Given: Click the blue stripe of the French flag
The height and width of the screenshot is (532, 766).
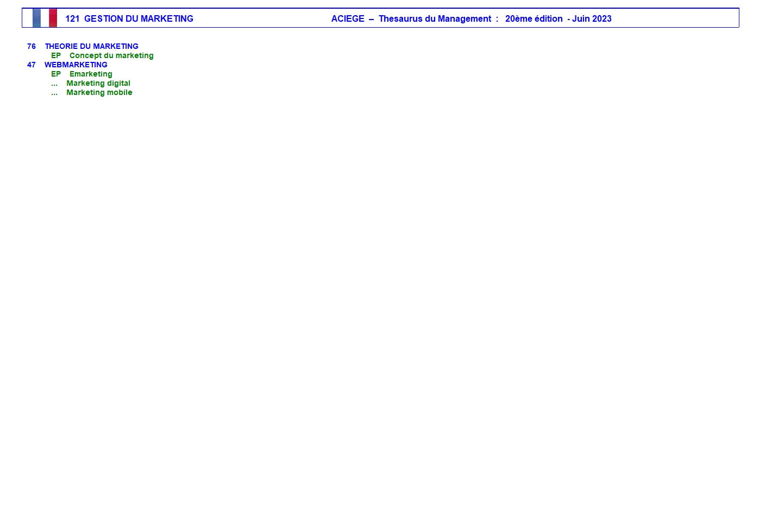Looking at the screenshot, I should click(36, 18).
